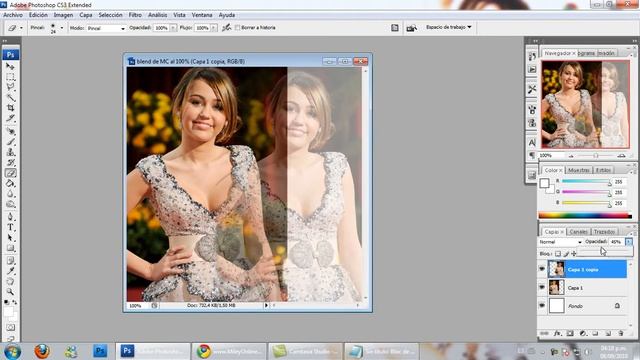The height and width of the screenshot is (360, 640).
Task: Select the Notes tool
Action: click(11, 261)
